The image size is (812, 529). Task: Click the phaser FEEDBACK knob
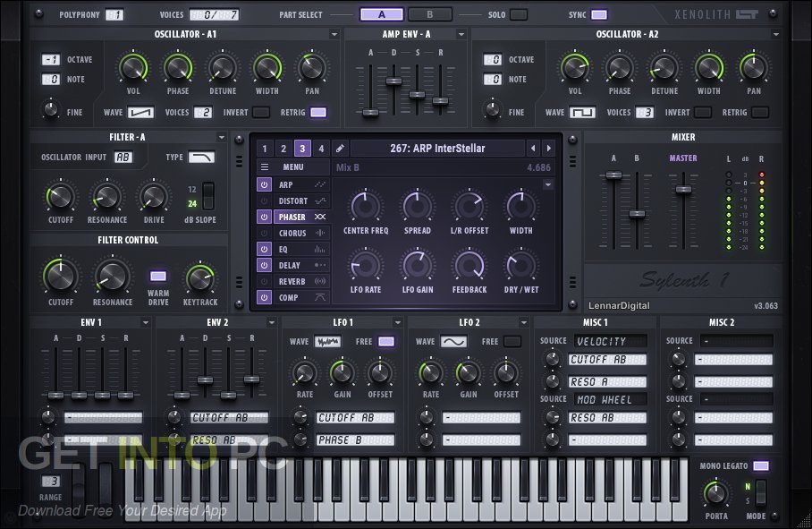tap(469, 265)
